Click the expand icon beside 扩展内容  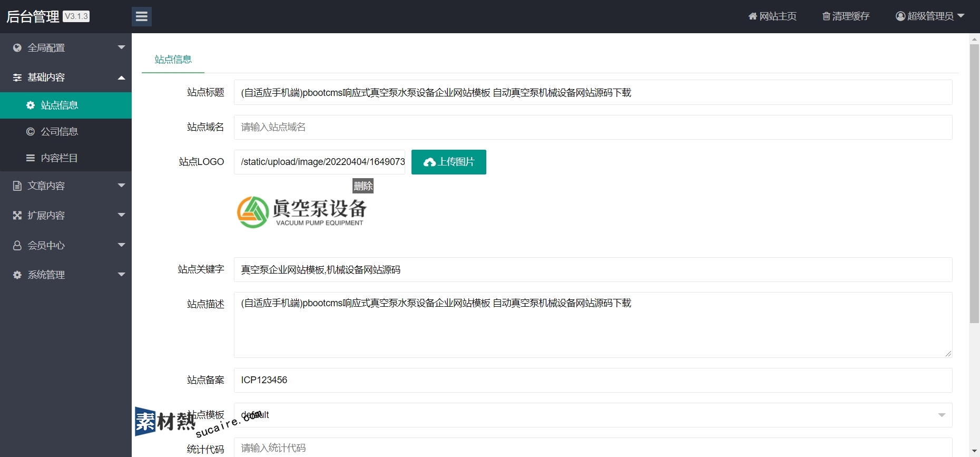point(17,215)
